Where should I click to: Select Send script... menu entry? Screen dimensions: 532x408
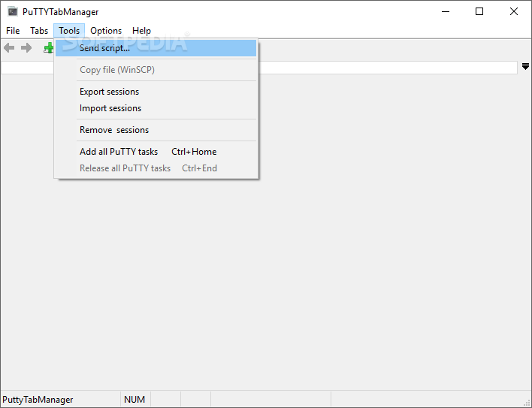[156, 48]
